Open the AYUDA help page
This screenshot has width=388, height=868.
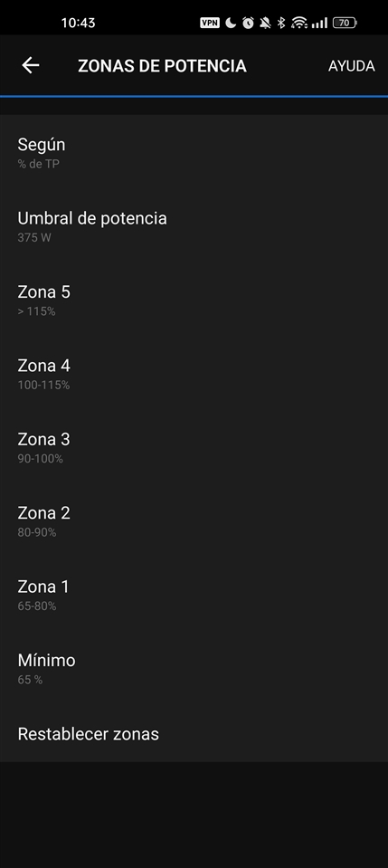(x=352, y=66)
